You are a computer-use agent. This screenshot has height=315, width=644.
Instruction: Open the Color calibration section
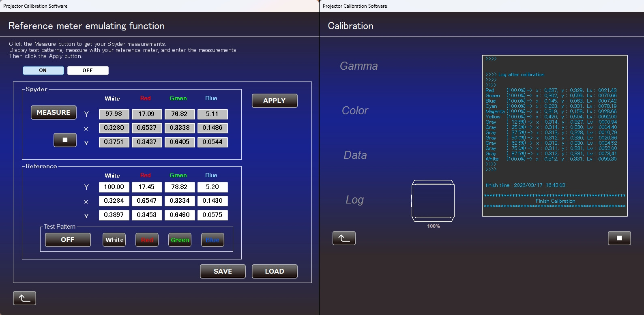click(x=355, y=111)
